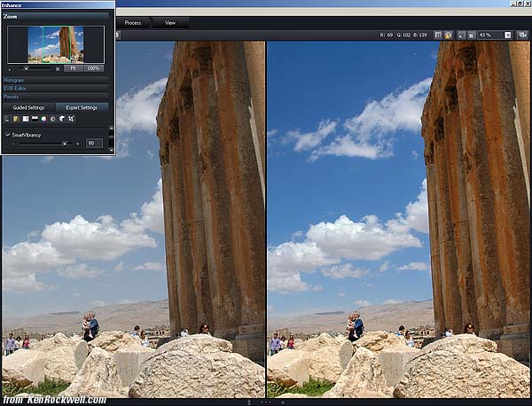Click the white square icon in Expert Settings
The width and height of the screenshot is (532, 406).
click(x=25, y=119)
